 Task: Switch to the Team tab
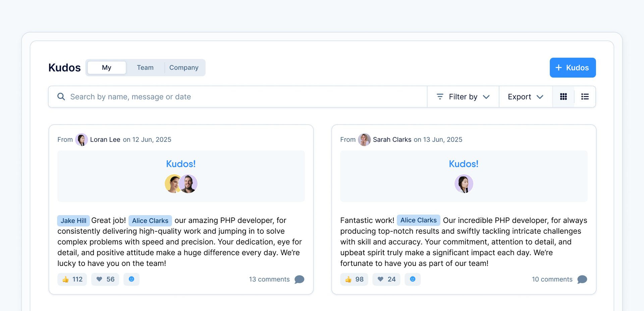[145, 68]
